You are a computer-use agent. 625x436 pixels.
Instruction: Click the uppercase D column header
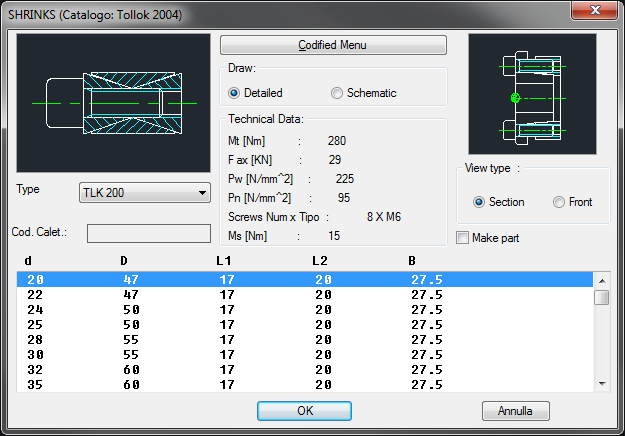click(124, 261)
